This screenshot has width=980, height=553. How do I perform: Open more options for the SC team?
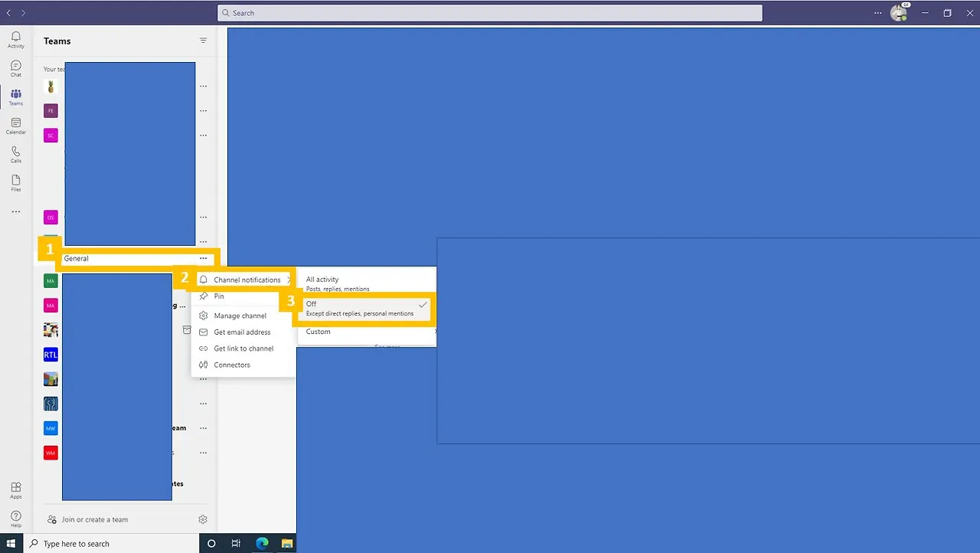click(x=203, y=136)
